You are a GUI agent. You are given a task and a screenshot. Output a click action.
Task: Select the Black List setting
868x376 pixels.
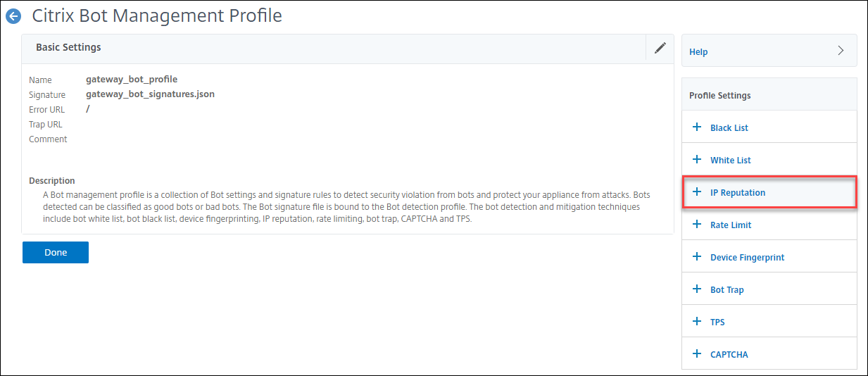coord(729,127)
